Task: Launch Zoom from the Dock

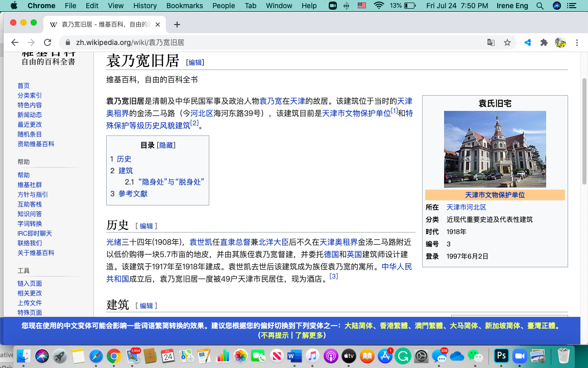Action: (x=520, y=356)
